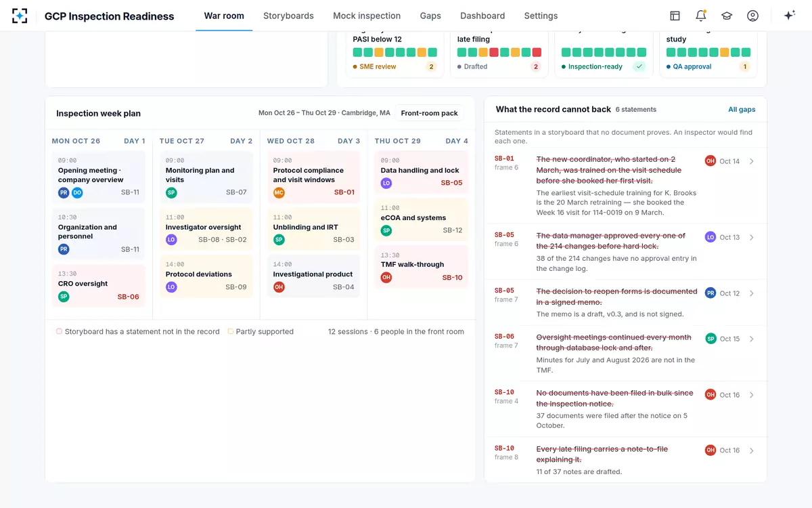The image size is (812, 508).
Task: Expand the oversight meetings gap chevron
Action: pyautogui.click(x=752, y=339)
